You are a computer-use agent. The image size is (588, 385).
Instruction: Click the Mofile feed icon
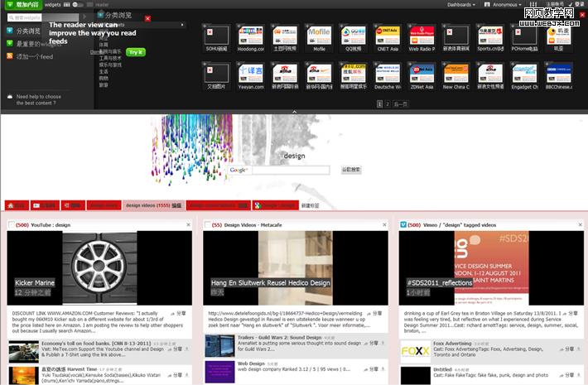tap(319, 35)
